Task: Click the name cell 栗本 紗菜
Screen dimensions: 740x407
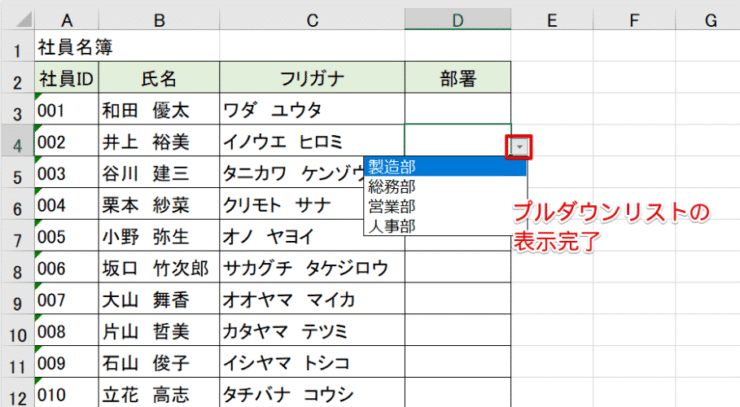Action: (159, 204)
